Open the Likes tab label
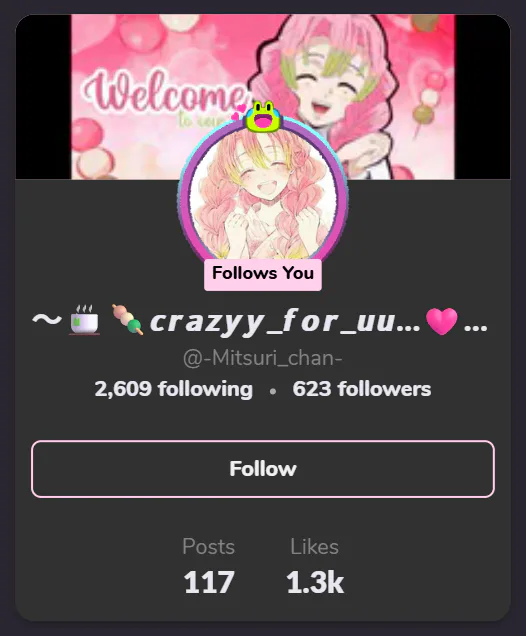This screenshot has width=526, height=636. (x=314, y=547)
